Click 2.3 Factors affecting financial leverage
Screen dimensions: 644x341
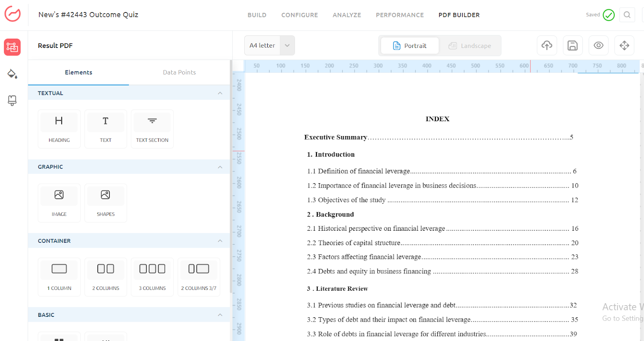(442, 257)
